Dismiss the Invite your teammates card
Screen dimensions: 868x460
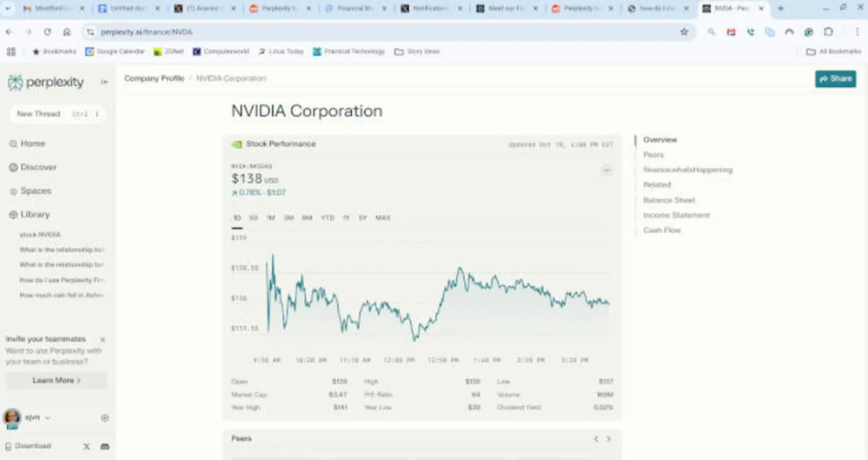pos(103,339)
